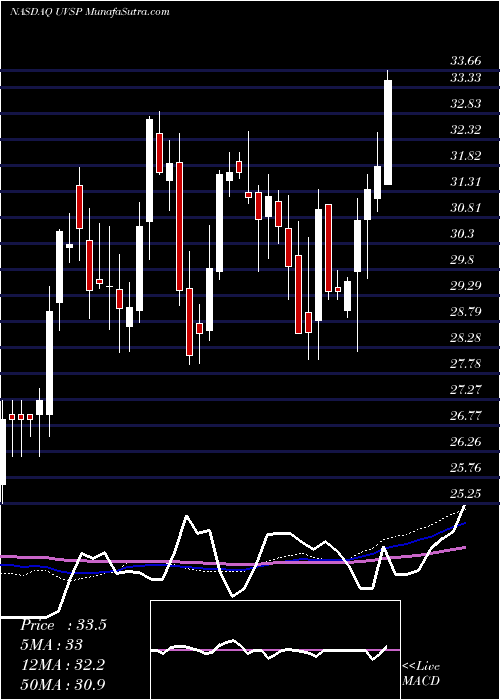Click the 28.28 price axis label
The image size is (500, 700).
coord(465,337)
